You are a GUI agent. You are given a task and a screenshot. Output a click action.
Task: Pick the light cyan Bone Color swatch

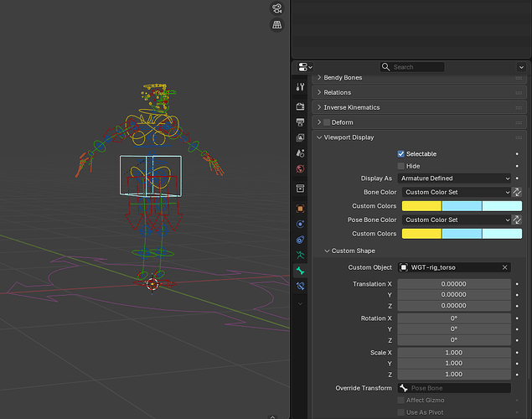(x=502, y=206)
